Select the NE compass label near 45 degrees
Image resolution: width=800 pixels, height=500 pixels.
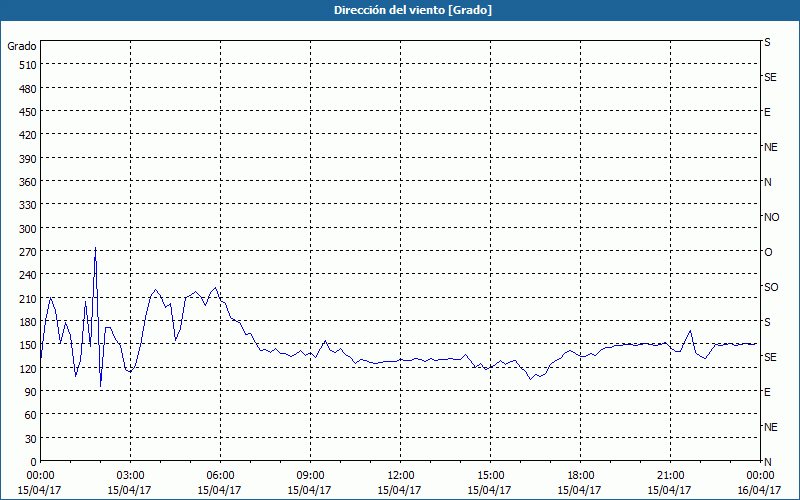click(x=771, y=427)
